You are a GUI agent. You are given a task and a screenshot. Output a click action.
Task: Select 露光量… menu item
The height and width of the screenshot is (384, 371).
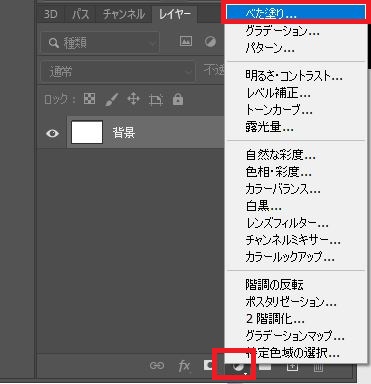pos(296,127)
